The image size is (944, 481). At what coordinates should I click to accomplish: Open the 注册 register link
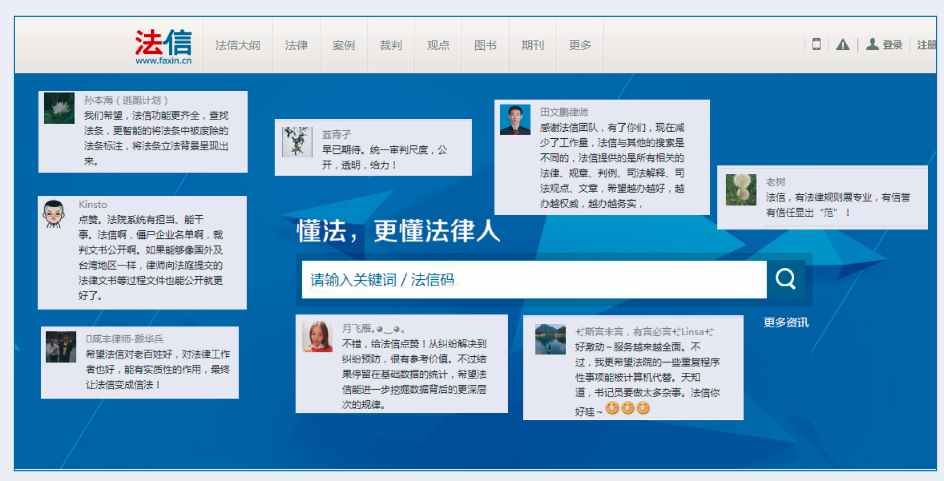tap(927, 45)
